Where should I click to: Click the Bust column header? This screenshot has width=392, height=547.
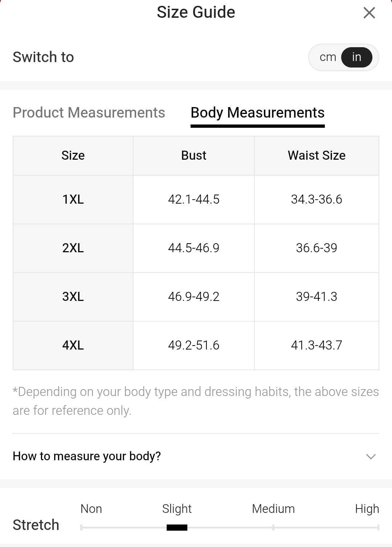[x=193, y=155]
